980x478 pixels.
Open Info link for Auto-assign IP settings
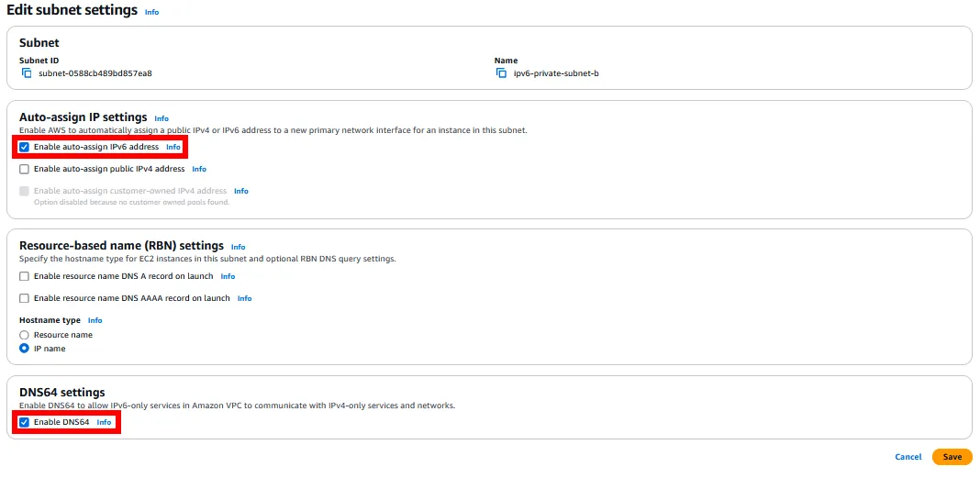[x=161, y=118]
